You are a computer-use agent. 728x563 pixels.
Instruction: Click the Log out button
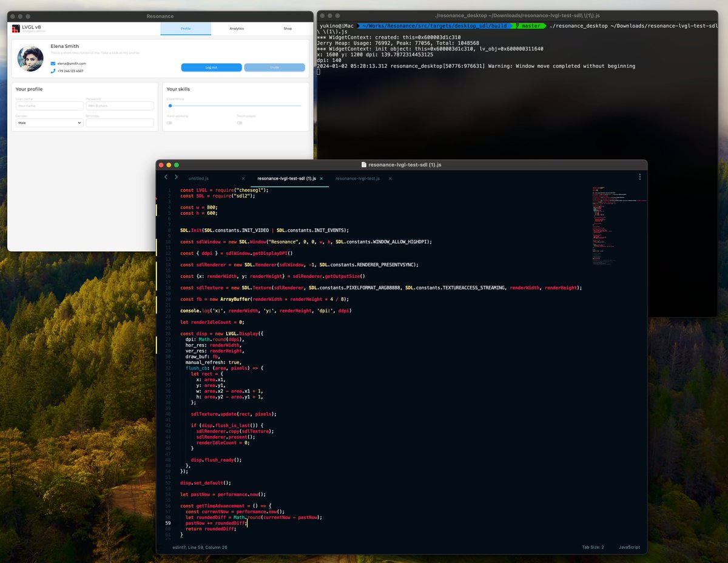(211, 67)
